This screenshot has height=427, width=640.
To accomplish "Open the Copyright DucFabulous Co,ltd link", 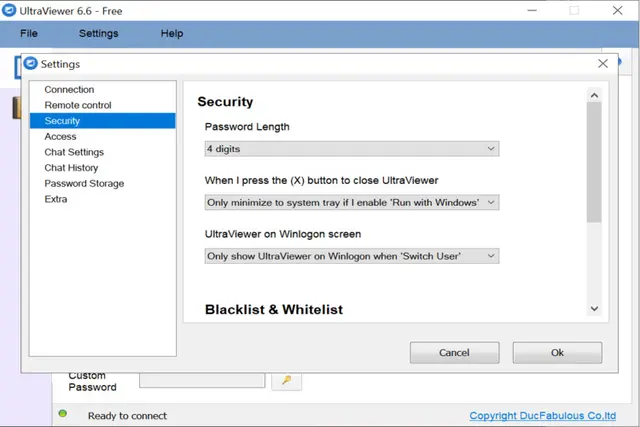I will click(x=542, y=416).
